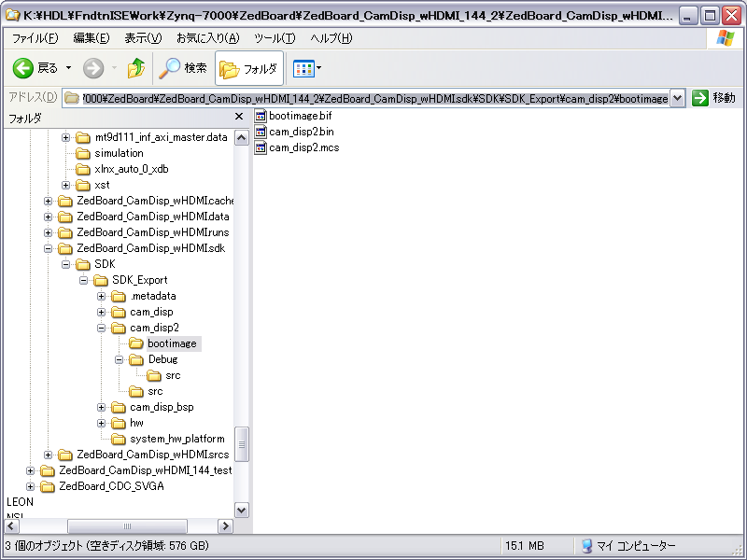The image size is (747, 560).
Task: Expand the .metadata folder node
Action: [102, 296]
